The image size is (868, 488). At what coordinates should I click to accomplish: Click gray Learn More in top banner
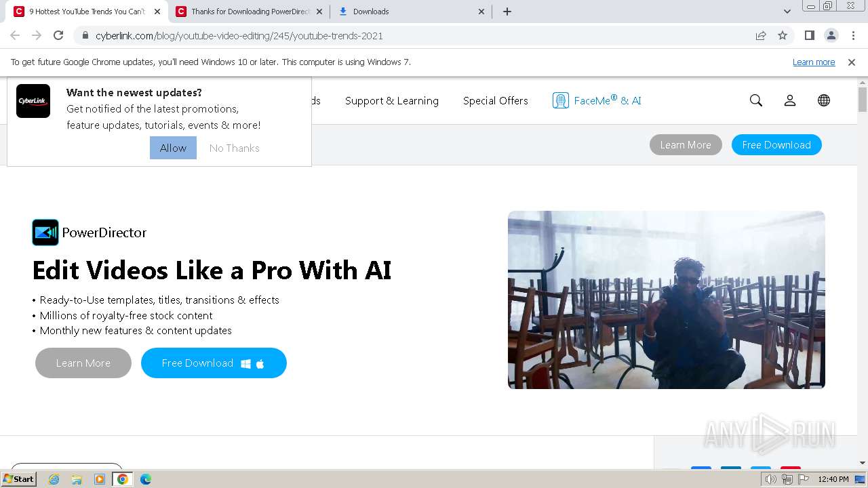[x=686, y=144]
